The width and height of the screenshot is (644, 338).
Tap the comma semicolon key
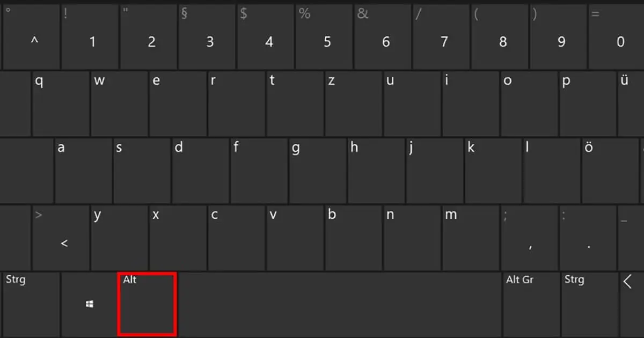(529, 238)
